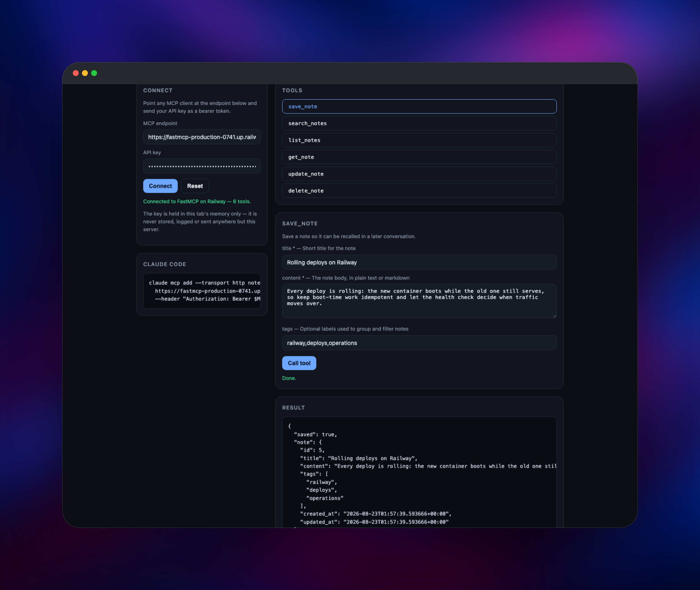Click the '--header "Authorization: Bearer' line
700x590 pixels.
point(207,299)
